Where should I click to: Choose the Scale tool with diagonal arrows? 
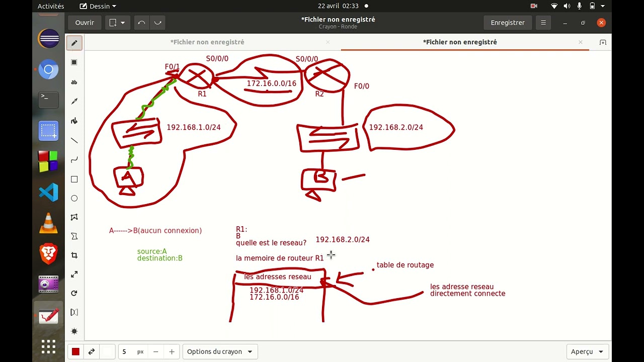click(x=74, y=275)
